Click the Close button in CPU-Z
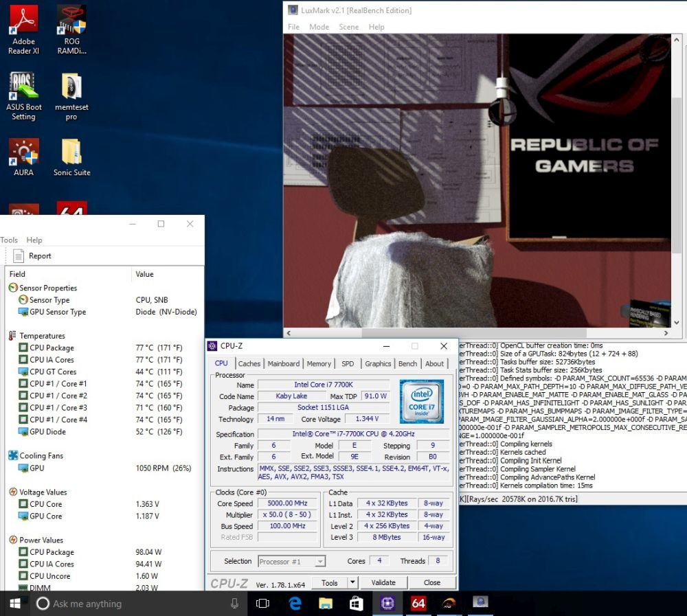The width and height of the screenshot is (687, 616). tap(432, 582)
